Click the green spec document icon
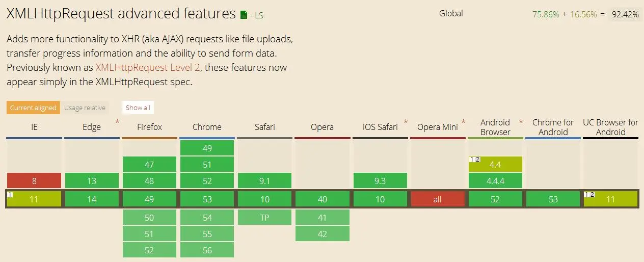Viewport: 644px width, 262px height. pyautogui.click(x=244, y=15)
